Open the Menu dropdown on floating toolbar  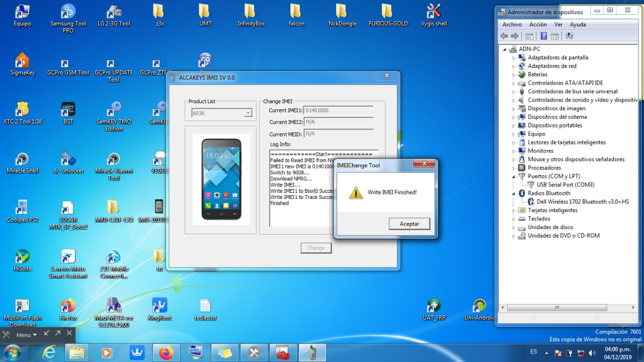click(27, 335)
